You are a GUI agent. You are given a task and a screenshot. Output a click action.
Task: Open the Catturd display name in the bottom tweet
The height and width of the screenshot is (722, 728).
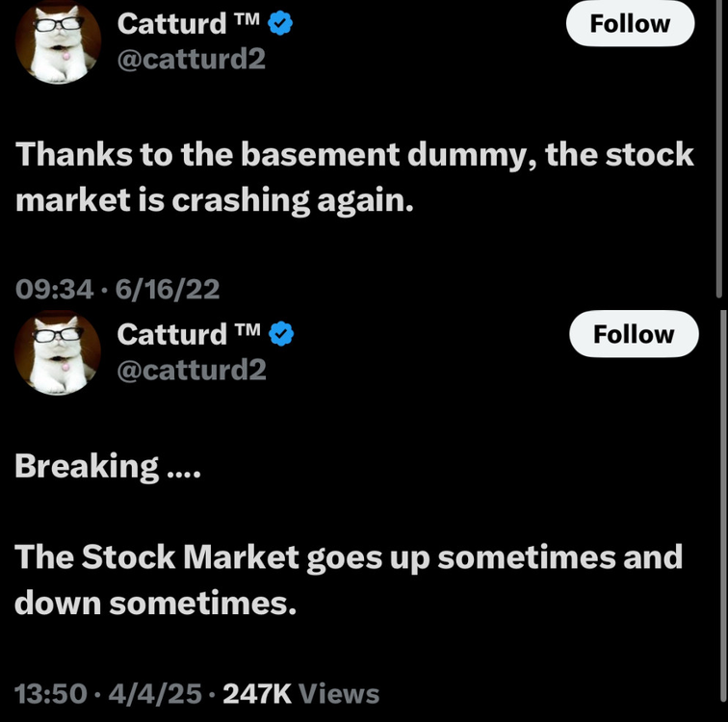pyautogui.click(x=171, y=335)
